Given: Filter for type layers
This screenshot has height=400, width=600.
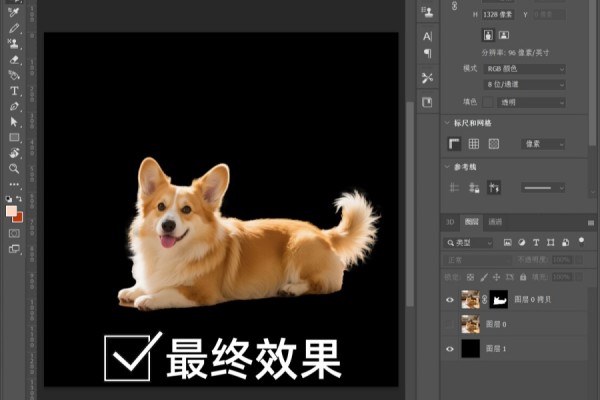Looking at the screenshot, I should click(x=536, y=243).
